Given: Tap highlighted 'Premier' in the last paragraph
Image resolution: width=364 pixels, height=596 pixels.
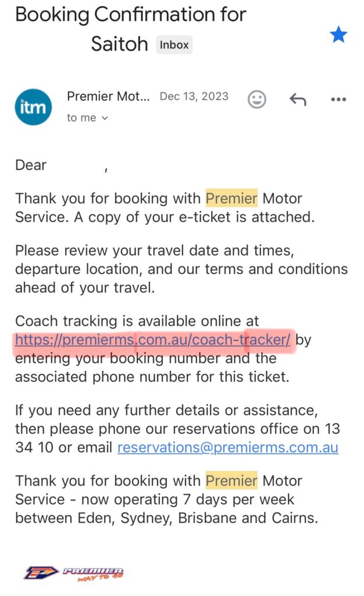Looking at the screenshot, I should coord(231,480).
